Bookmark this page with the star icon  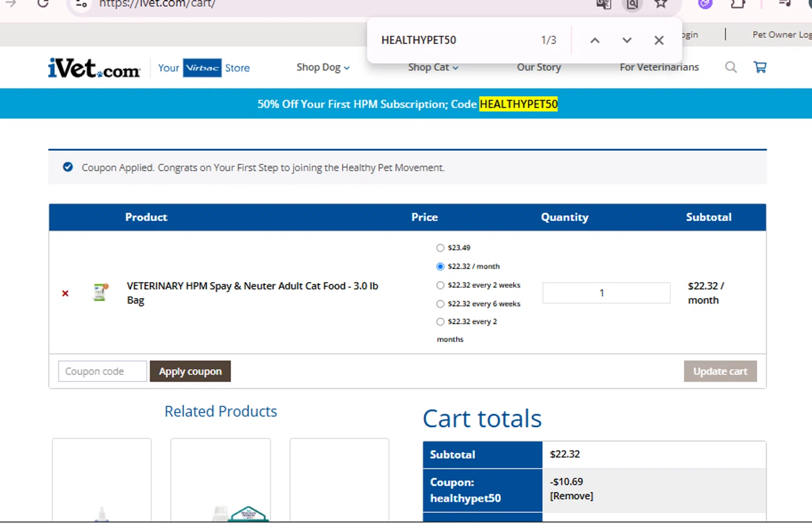coord(660,4)
